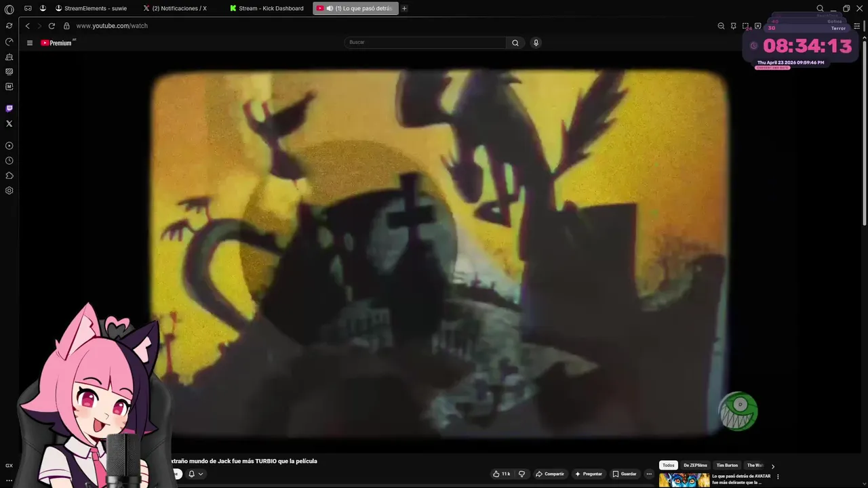Click the Preguntar button

pos(588,474)
